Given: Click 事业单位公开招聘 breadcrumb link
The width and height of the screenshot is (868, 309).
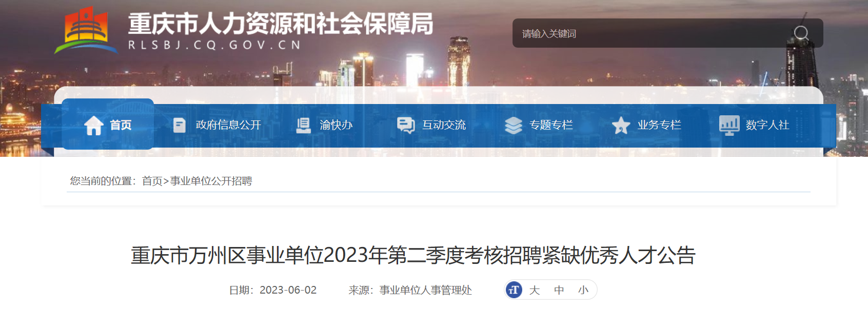Looking at the screenshot, I should click(x=211, y=181).
